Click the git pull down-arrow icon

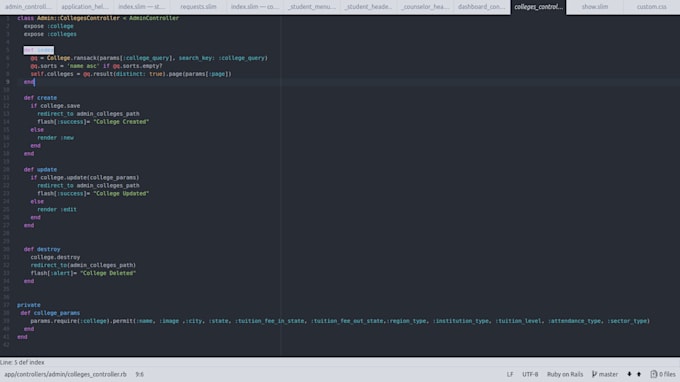pos(629,374)
